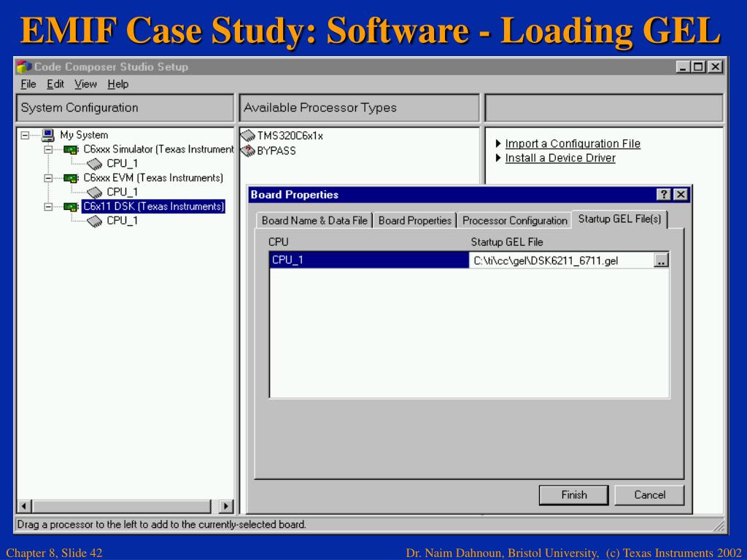Click the Startup GEL File path field
747x560 pixels.
pyautogui.click(x=561, y=260)
